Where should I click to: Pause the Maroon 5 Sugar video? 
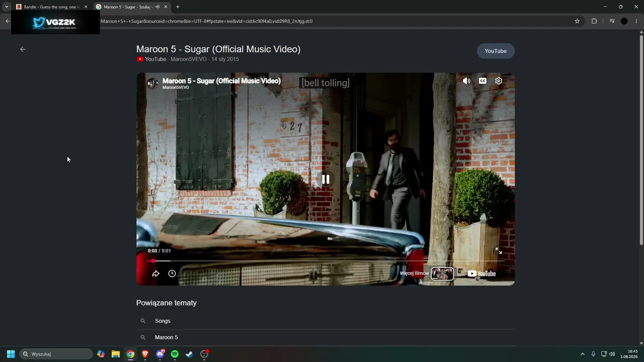pos(326,179)
